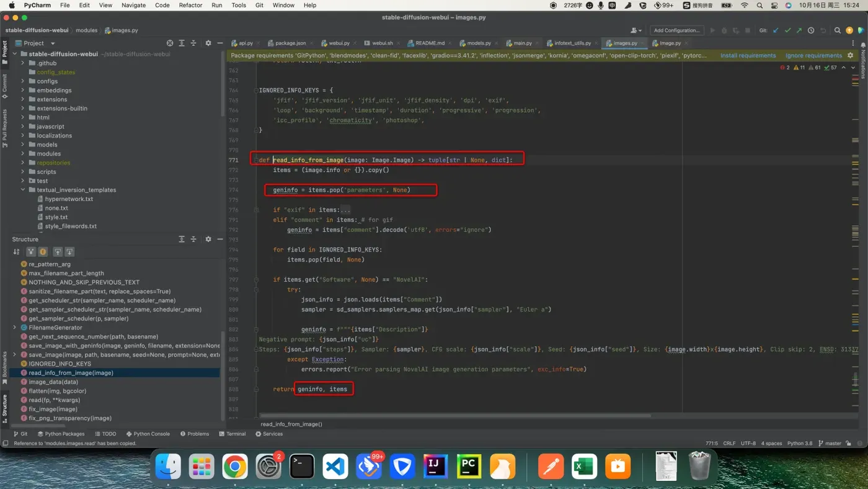The image size is (868, 489).
Task: Expand the modules folder
Action: pos(23,153)
